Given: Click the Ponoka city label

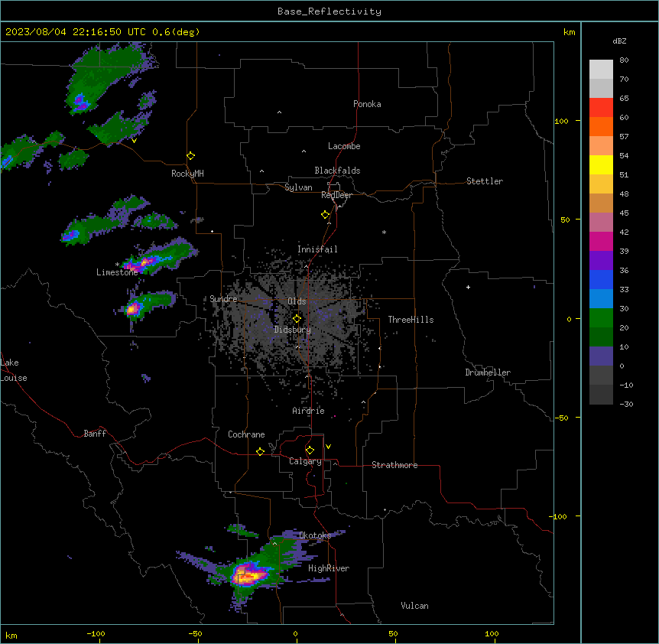Looking at the screenshot, I should 367,104.
